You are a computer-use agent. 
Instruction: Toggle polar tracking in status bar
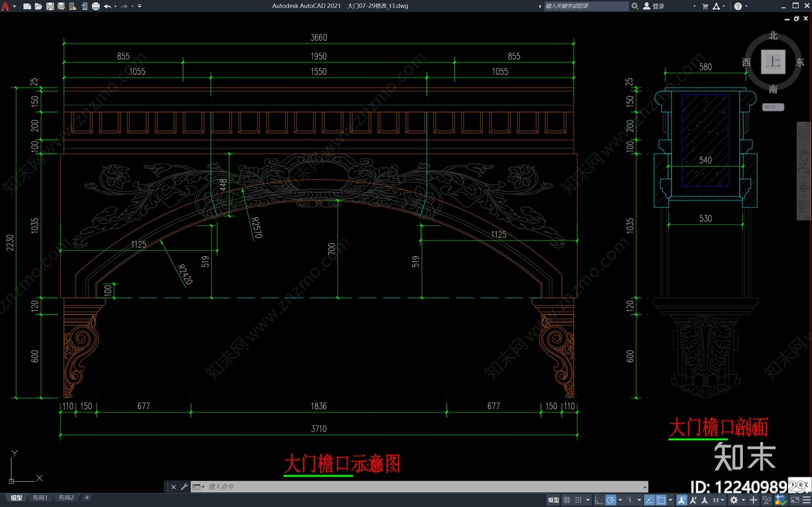coord(611,500)
